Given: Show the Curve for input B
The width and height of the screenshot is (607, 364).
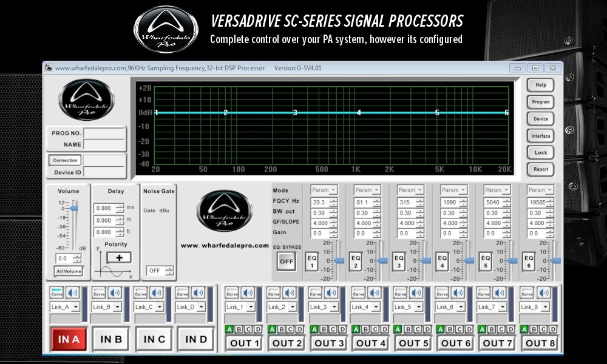Looking at the screenshot, I should (x=99, y=293).
